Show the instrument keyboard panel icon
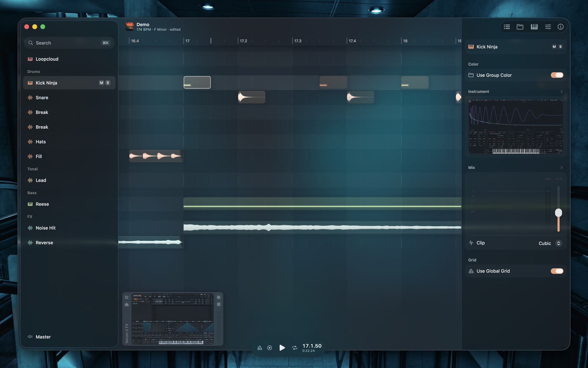588x368 pixels. [x=534, y=27]
